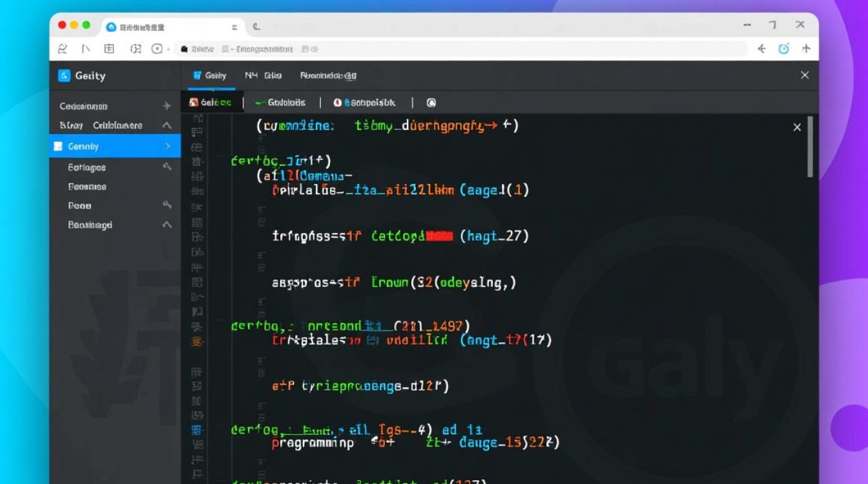Image resolution: width=868 pixels, height=484 pixels.
Task: Open the third header tab right of N4 Giio
Action: [328, 76]
